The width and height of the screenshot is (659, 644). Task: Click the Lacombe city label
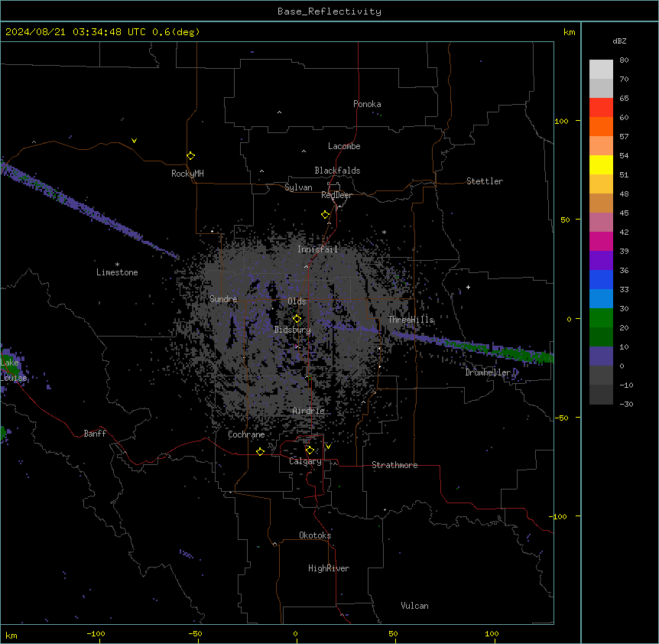pyautogui.click(x=344, y=146)
